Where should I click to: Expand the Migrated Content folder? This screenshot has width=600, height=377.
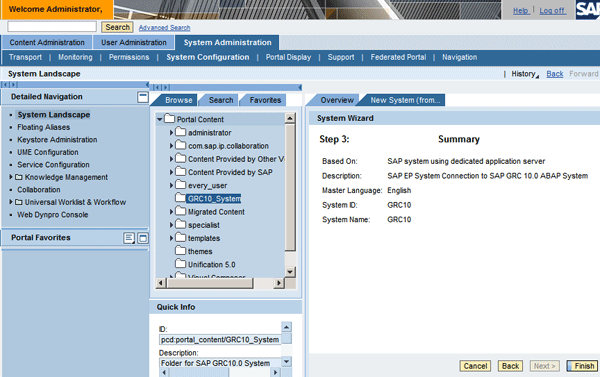coord(171,212)
